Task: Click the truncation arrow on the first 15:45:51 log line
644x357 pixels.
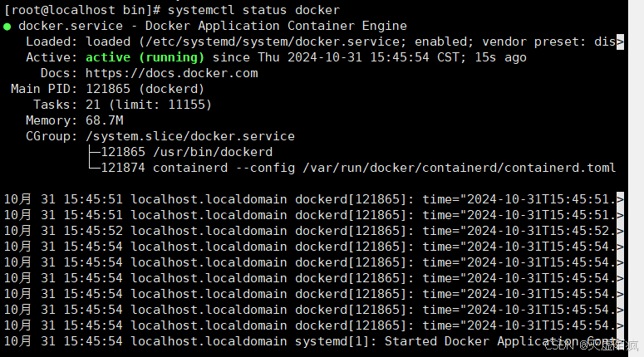Action: pyautogui.click(x=620, y=199)
